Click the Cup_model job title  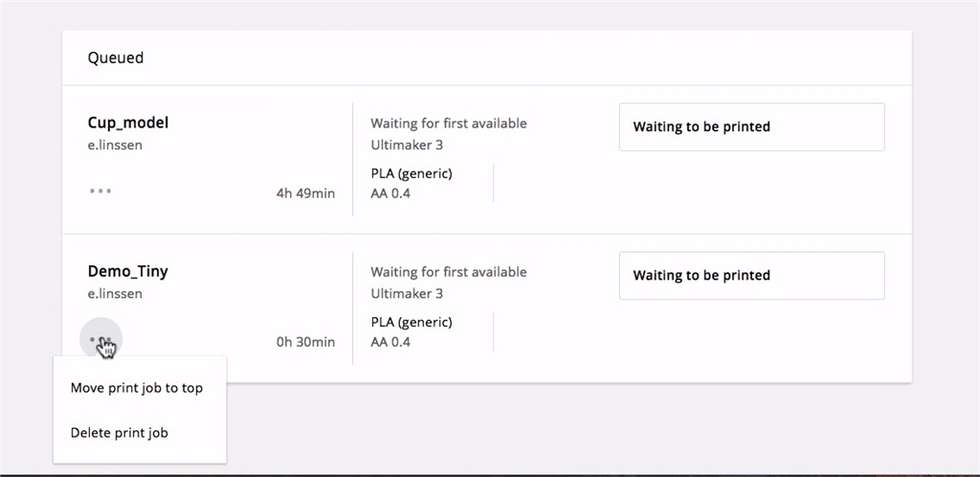point(128,123)
